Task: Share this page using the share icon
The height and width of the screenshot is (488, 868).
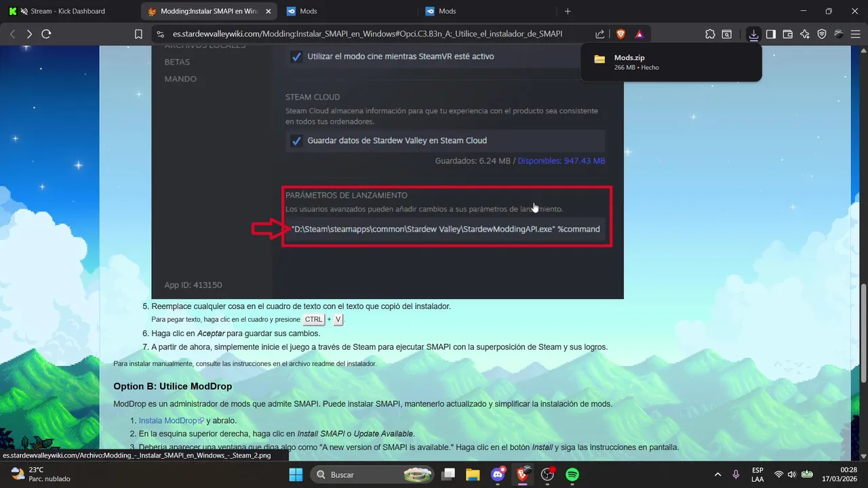Action: point(600,34)
